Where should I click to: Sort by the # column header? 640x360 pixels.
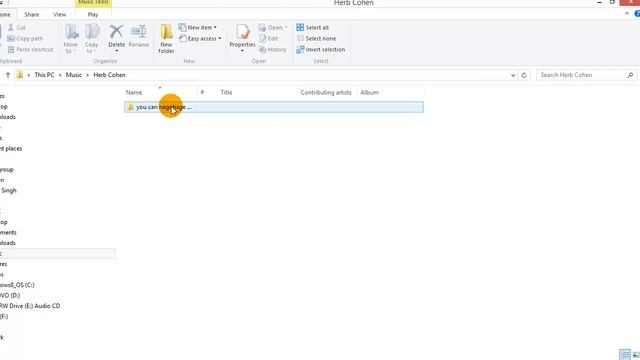pyautogui.click(x=202, y=93)
